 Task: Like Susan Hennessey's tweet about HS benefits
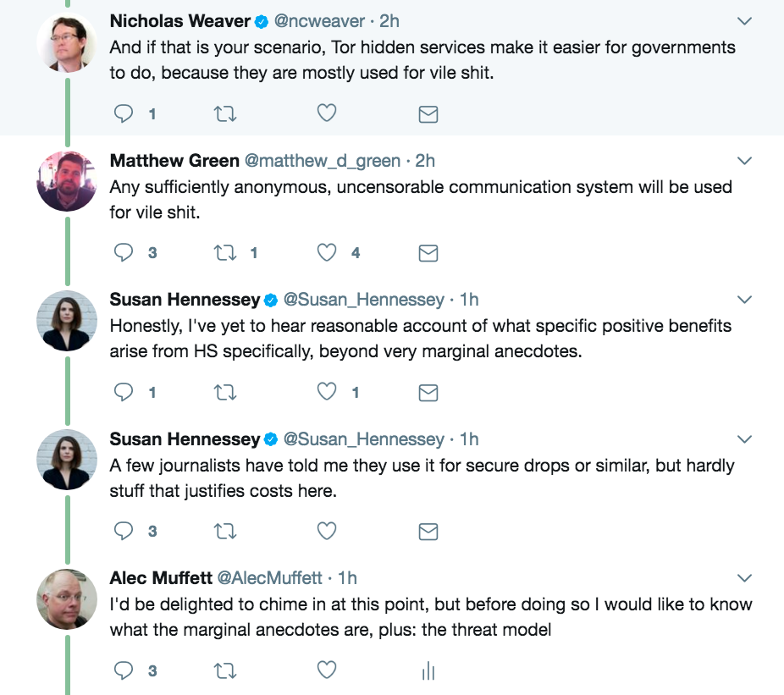coord(327,391)
